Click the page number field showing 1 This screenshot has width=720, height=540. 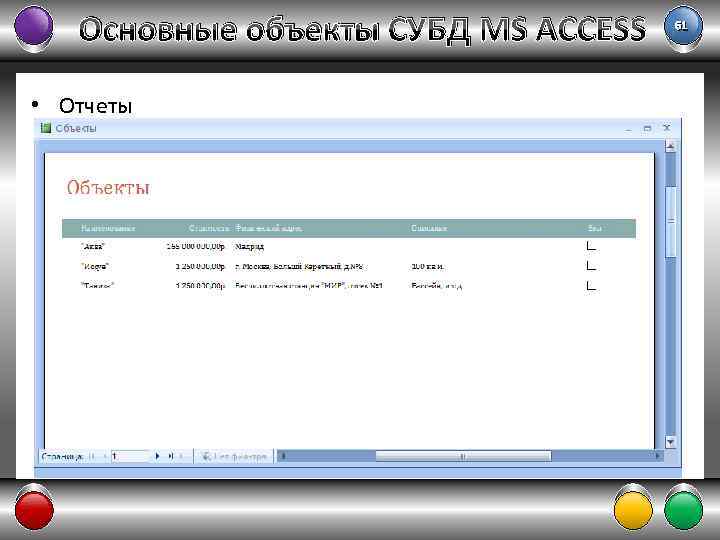coord(130,456)
